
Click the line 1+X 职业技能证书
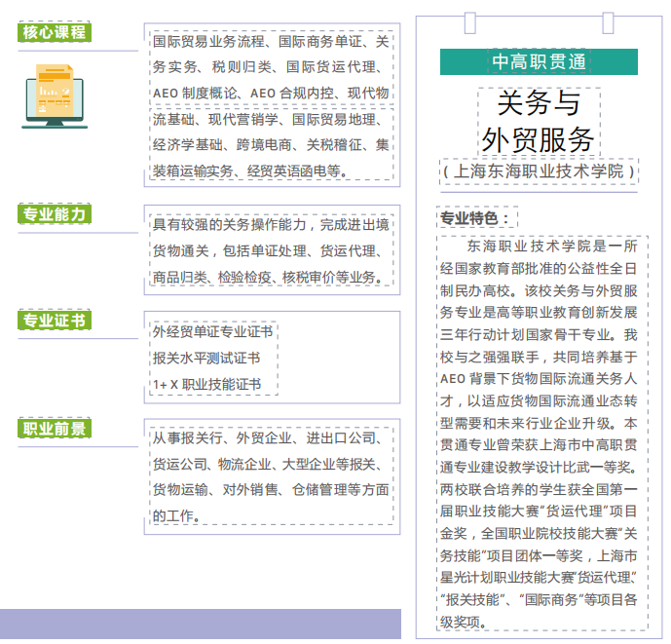[x=206, y=384]
